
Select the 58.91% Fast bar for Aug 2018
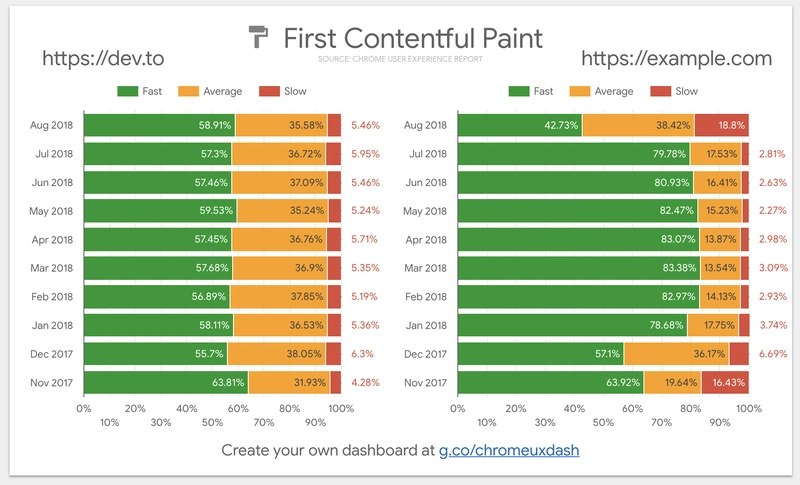(x=160, y=125)
